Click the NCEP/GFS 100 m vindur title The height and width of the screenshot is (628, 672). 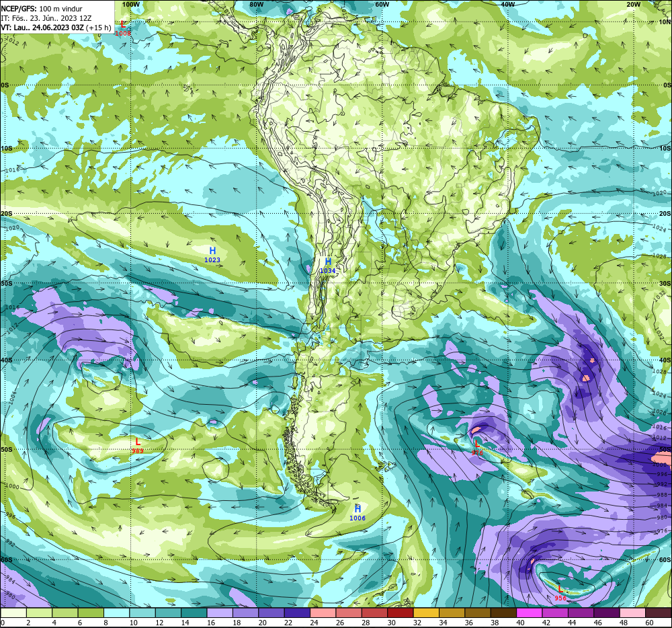click(42, 9)
